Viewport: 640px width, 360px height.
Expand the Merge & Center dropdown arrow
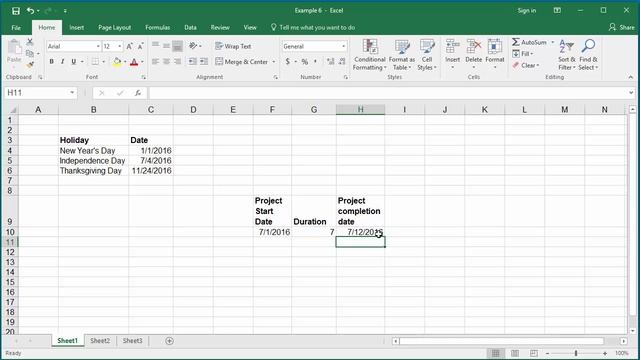(274, 62)
